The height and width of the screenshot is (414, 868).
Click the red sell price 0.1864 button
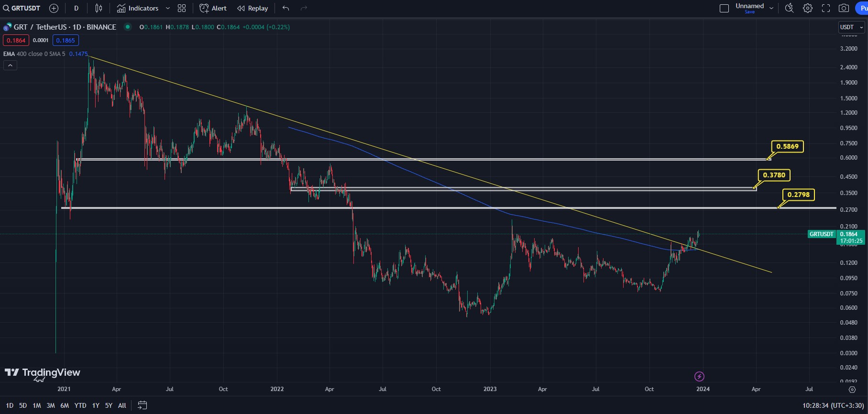pyautogui.click(x=16, y=40)
